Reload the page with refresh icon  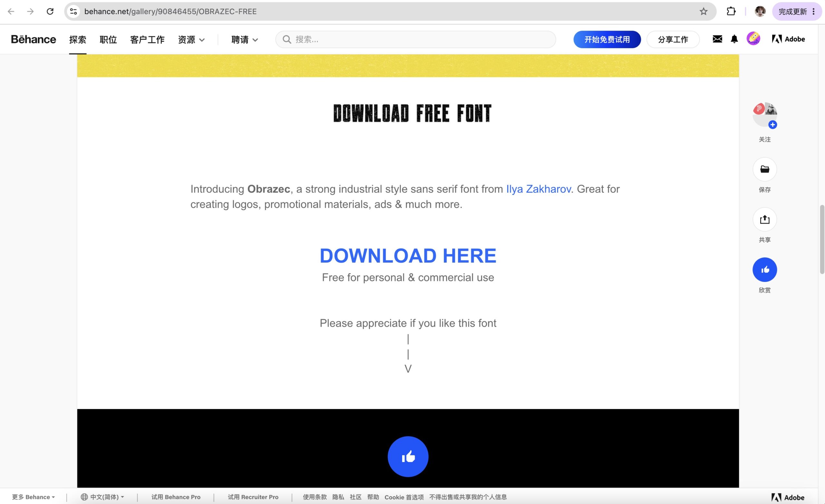(x=50, y=11)
